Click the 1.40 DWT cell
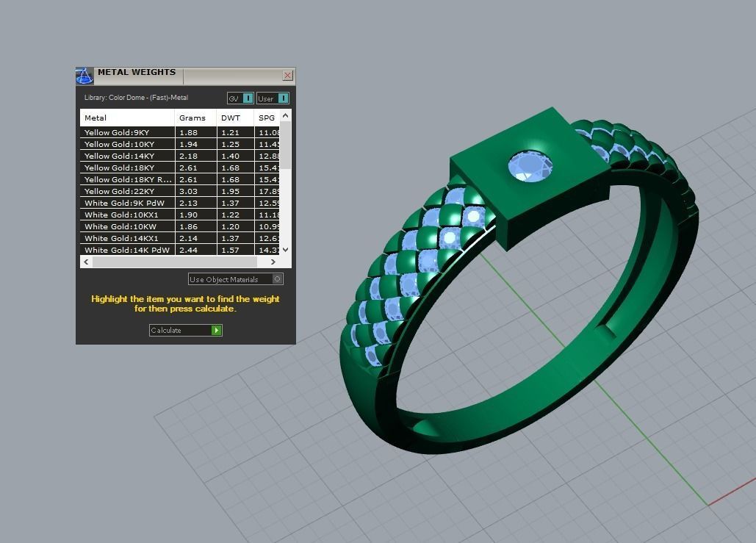This screenshot has width=756, height=543. point(235,156)
